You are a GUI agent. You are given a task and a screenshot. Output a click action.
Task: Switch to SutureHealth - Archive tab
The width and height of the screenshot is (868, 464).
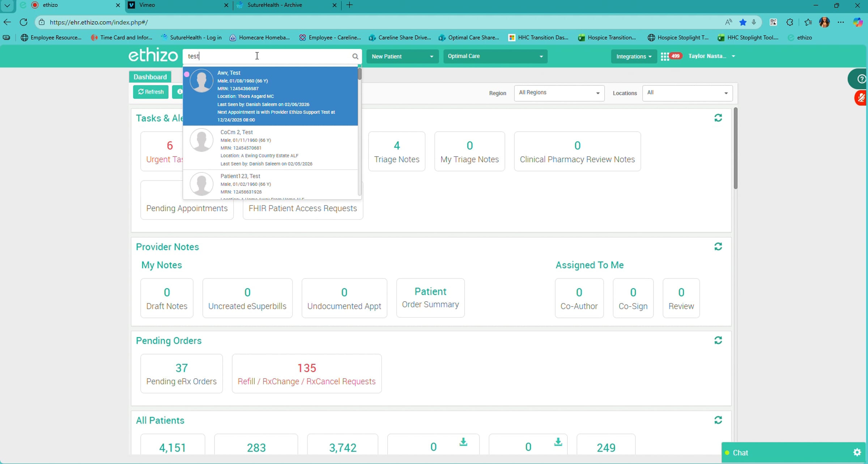[287, 5]
